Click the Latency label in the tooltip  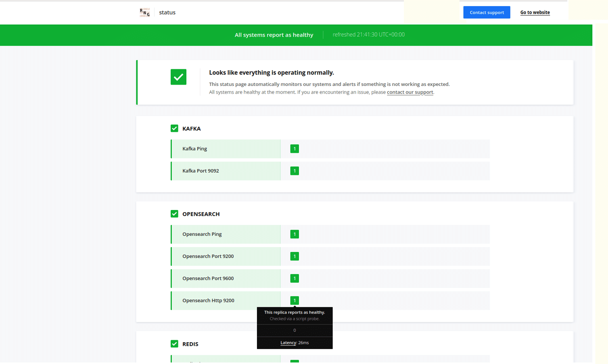pyautogui.click(x=288, y=343)
